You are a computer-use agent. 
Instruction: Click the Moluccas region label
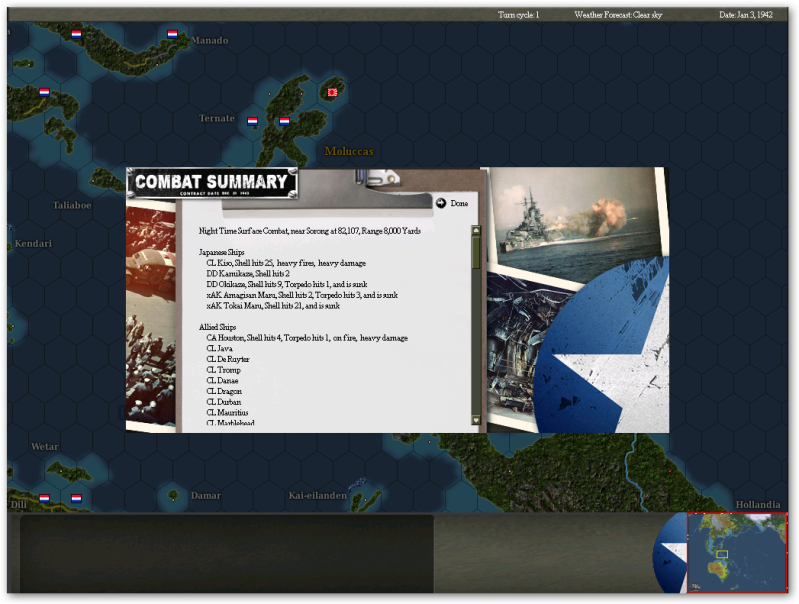coord(349,151)
